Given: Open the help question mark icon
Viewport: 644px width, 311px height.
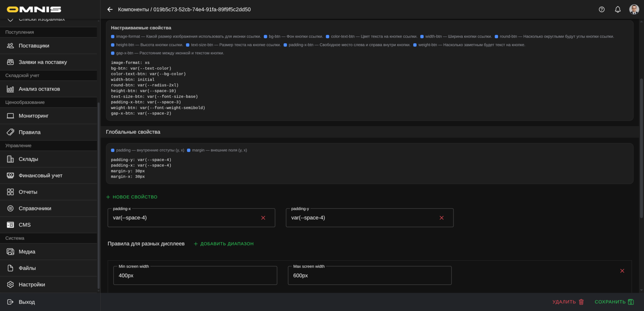Looking at the screenshot, I should click(602, 9).
